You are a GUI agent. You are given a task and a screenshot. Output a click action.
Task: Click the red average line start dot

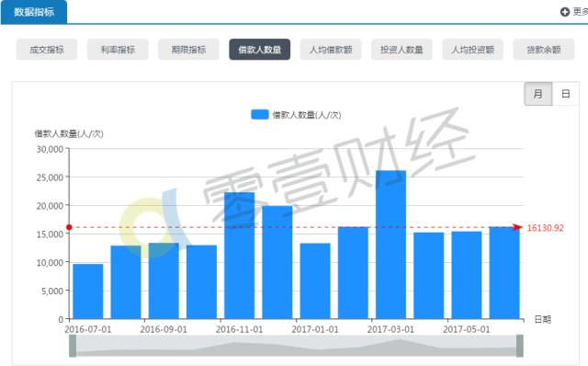coord(69,227)
